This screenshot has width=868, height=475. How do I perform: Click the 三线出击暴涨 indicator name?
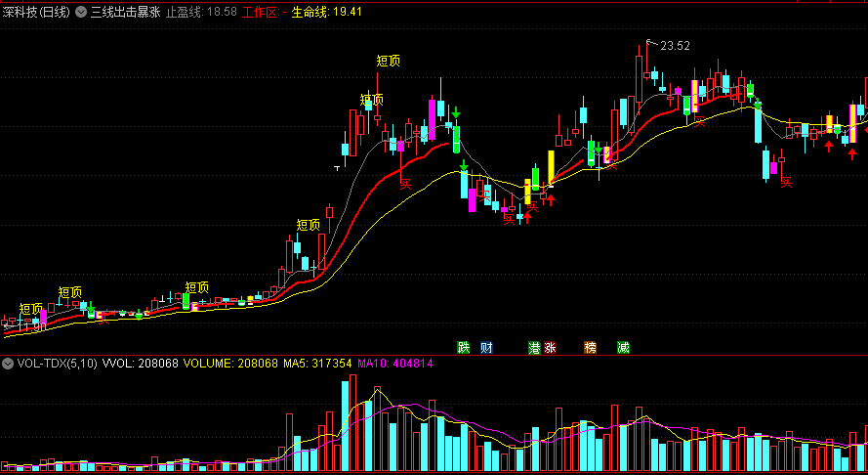(126, 12)
